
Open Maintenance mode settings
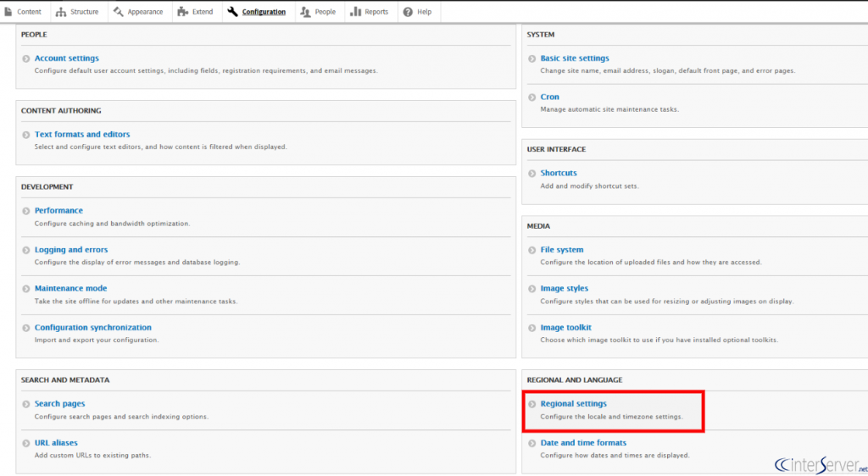click(x=71, y=289)
